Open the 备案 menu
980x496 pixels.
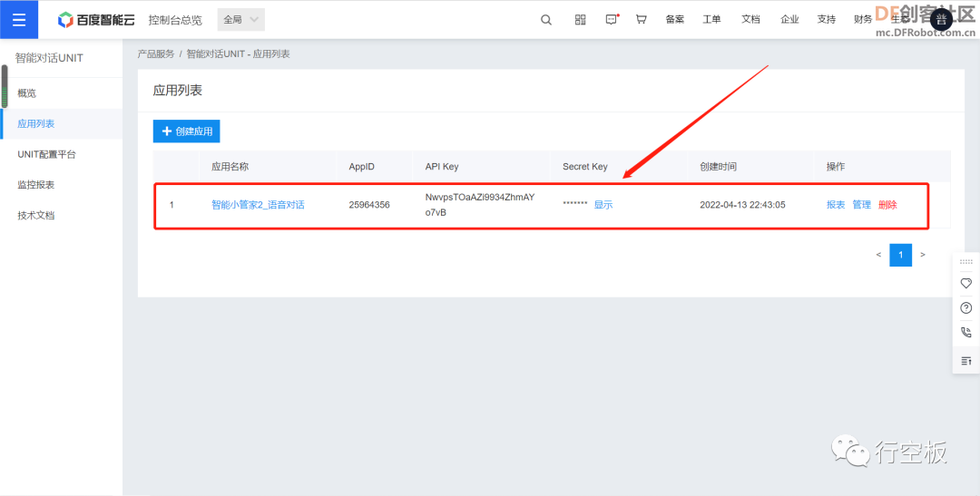[675, 19]
